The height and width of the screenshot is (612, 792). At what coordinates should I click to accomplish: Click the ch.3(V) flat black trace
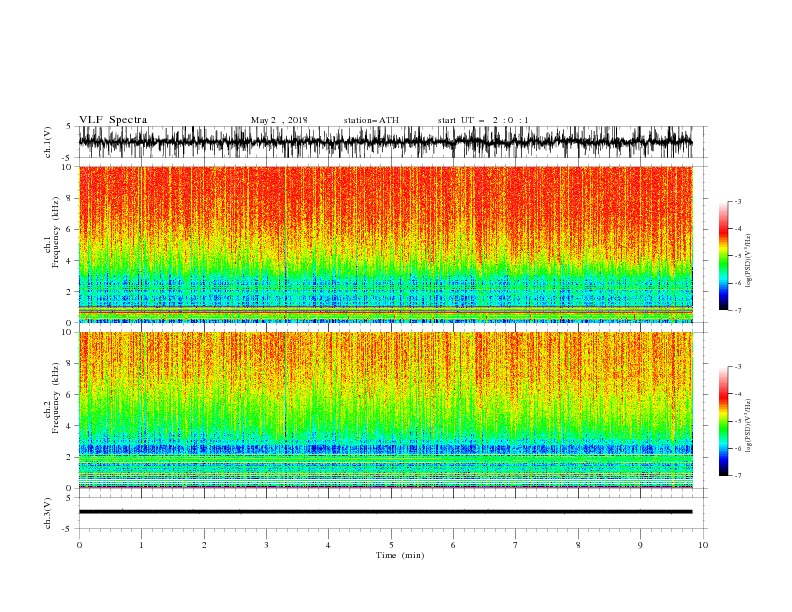[x=385, y=512]
